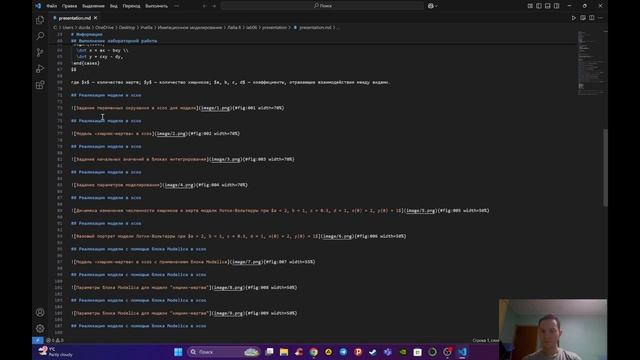Open the image/3.png link in editor

[x=226, y=159]
